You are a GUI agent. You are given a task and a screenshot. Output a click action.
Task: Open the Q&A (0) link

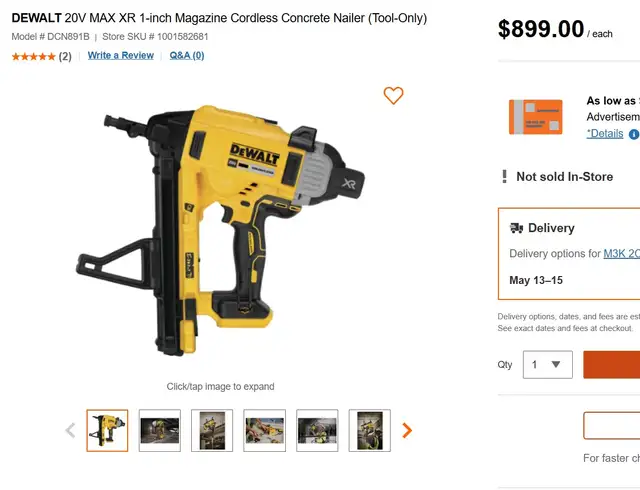(x=187, y=56)
